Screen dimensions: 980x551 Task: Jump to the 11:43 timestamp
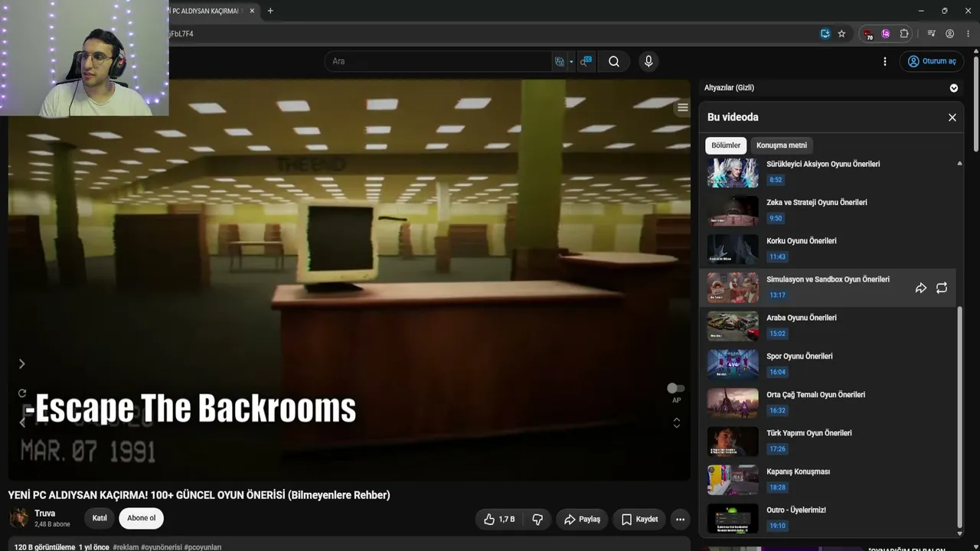(778, 256)
